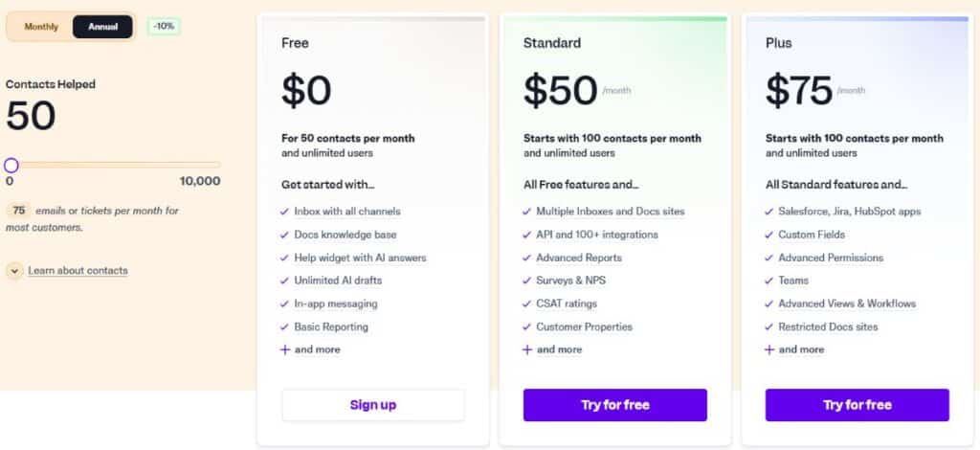
Task: Click checkmark icon beside Docs knowledge base
Action: [284, 235]
